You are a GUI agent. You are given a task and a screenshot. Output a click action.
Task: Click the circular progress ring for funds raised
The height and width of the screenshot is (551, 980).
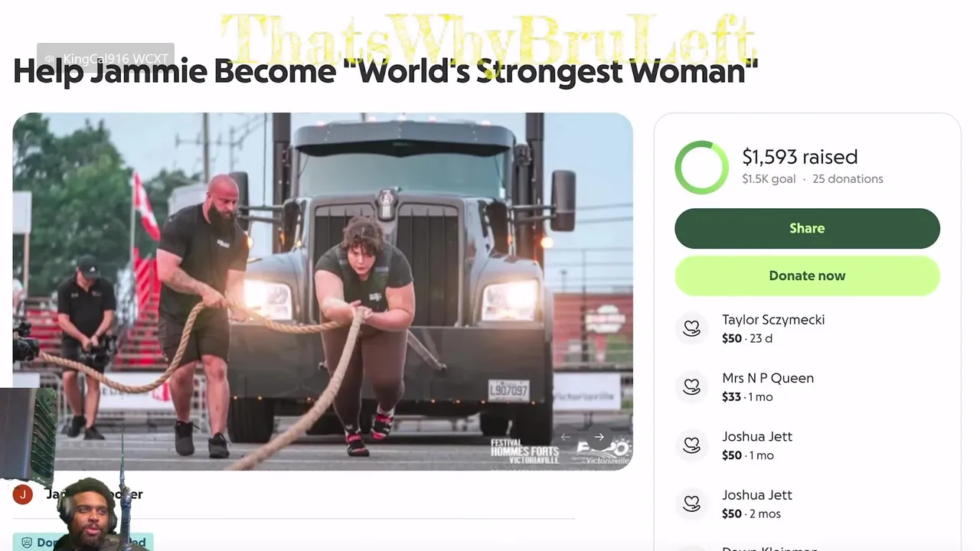(701, 167)
